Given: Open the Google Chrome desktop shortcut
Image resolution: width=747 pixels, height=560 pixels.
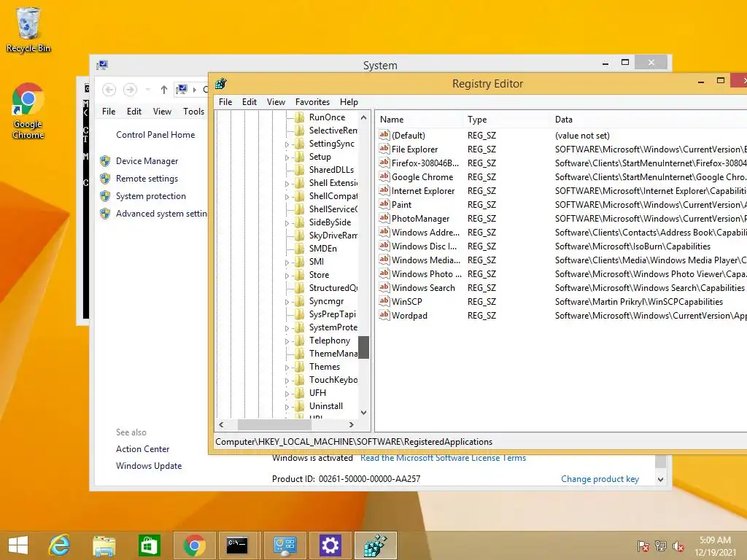Looking at the screenshot, I should pos(28,111).
